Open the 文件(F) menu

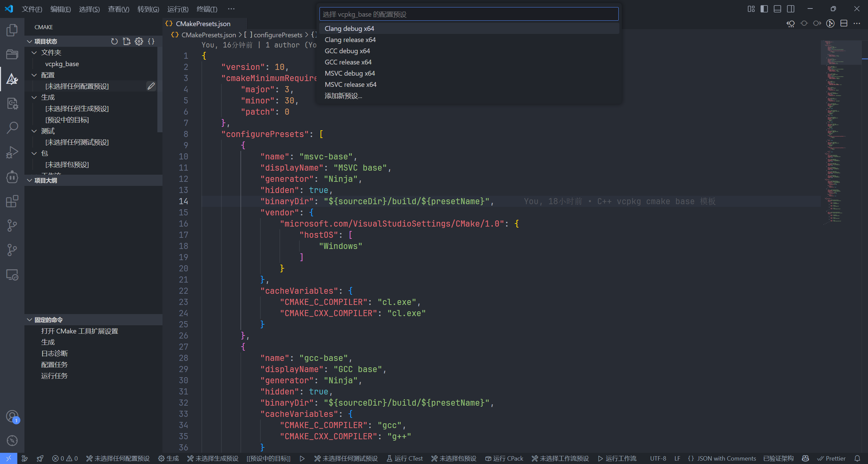32,9
